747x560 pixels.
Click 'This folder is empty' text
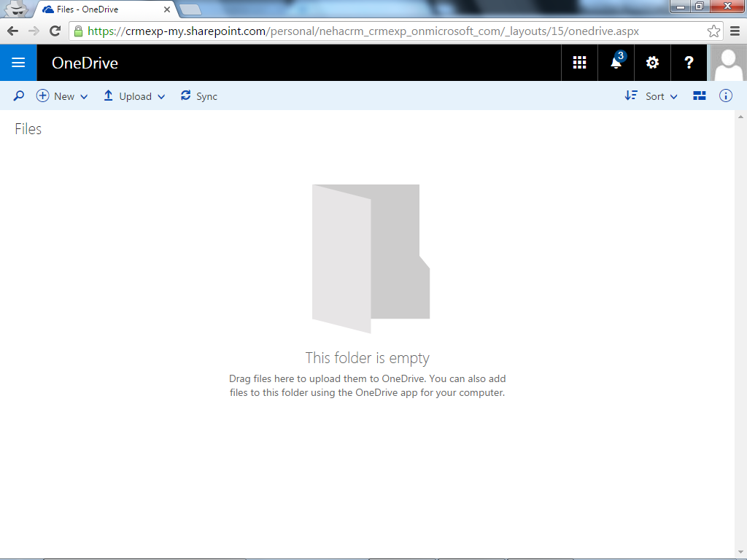click(x=368, y=358)
